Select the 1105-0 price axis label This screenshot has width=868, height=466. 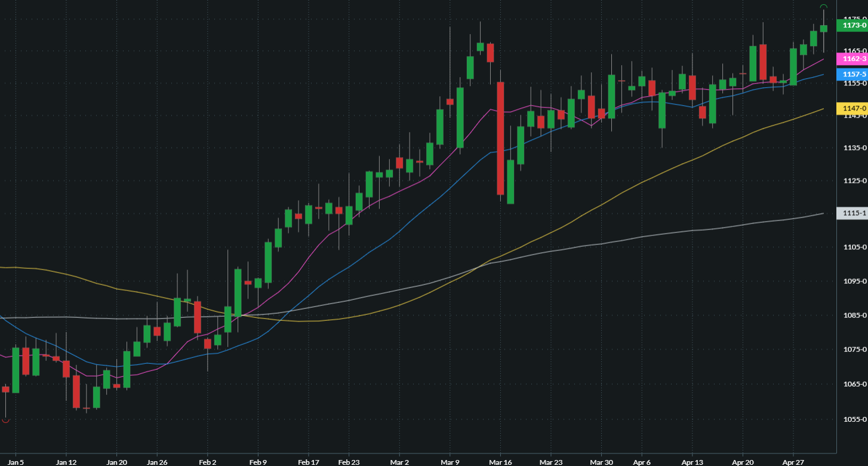point(855,247)
